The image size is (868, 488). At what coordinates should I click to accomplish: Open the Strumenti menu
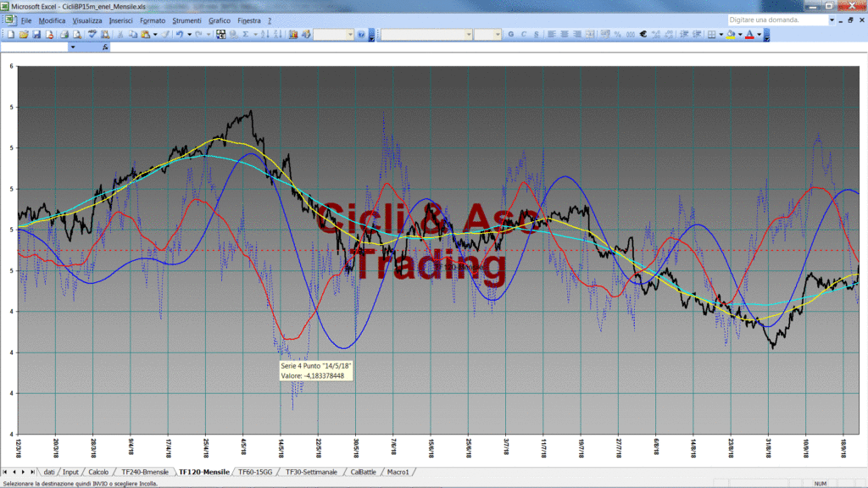[186, 20]
